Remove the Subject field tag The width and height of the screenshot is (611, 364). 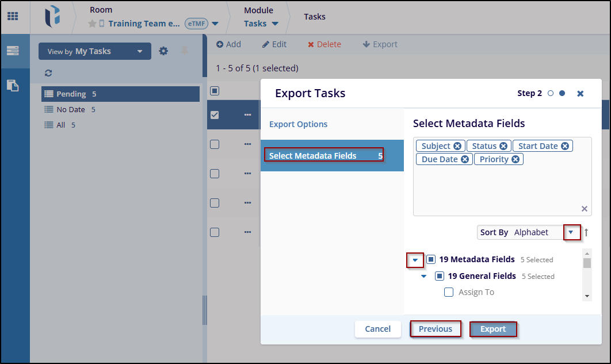(457, 146)
